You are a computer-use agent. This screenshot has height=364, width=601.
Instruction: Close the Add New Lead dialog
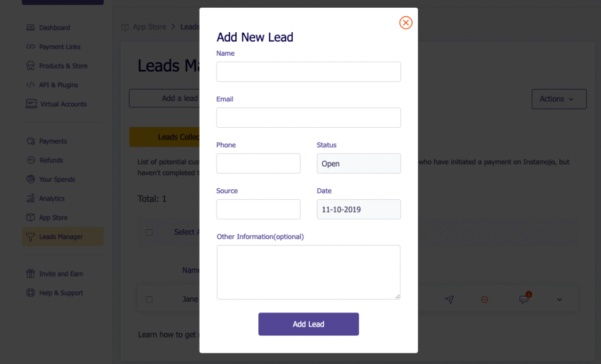(406, 23)
